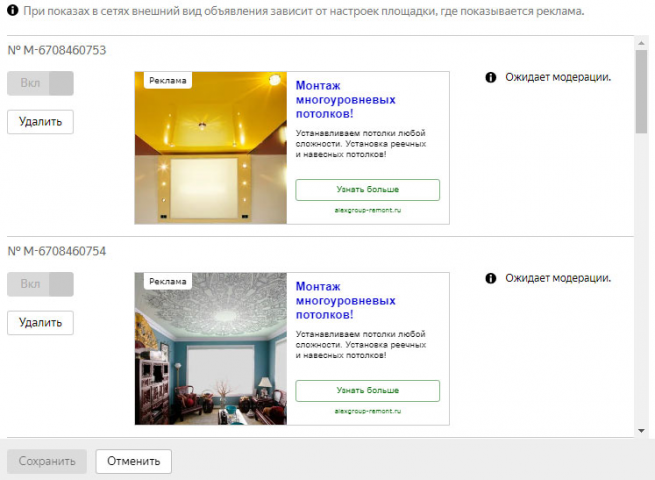Viewport: 655px width, 480px height.
Task: Toggle the Вкл switch for ad M-6708460753
Action: point(41,83)
